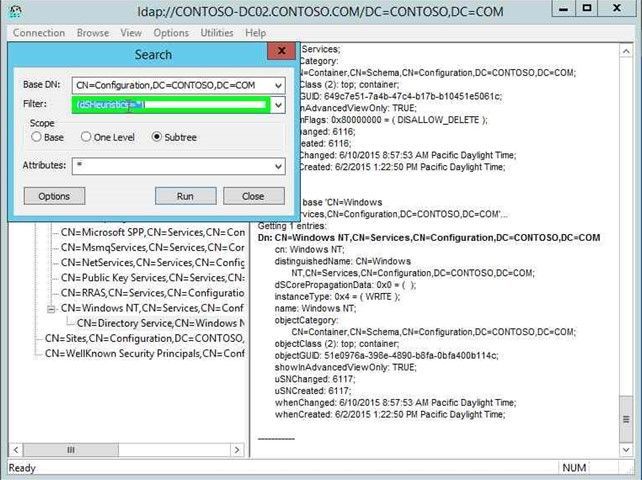
Task: Click into the Attributes text field
Action: (171, 166)
